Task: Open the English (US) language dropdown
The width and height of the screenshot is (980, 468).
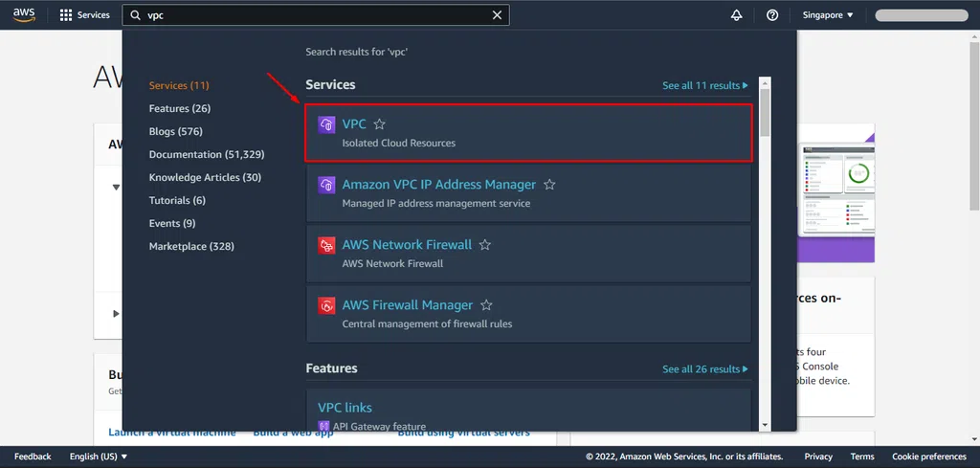Action: [99, 457]
